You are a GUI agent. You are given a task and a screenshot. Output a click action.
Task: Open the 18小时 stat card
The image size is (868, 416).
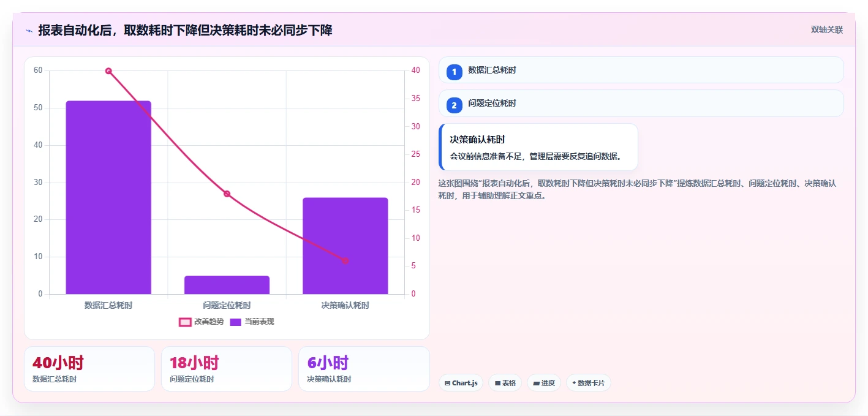click(227, 369)
